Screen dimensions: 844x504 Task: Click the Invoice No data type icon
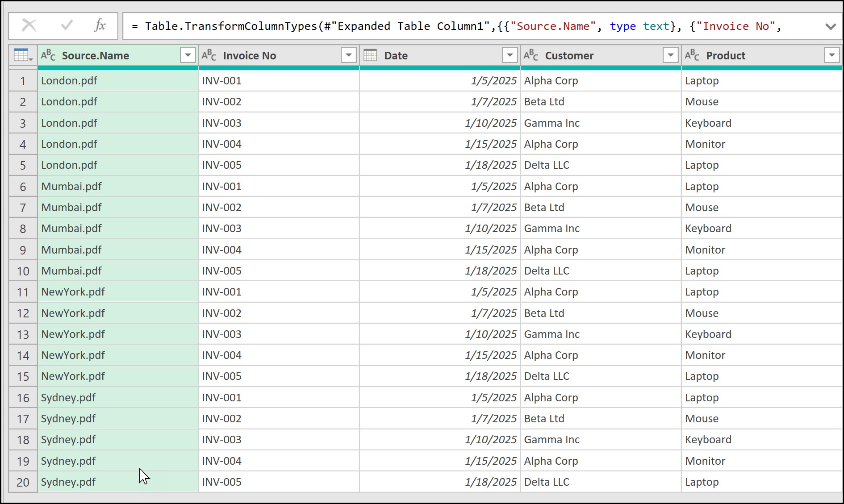209,55
